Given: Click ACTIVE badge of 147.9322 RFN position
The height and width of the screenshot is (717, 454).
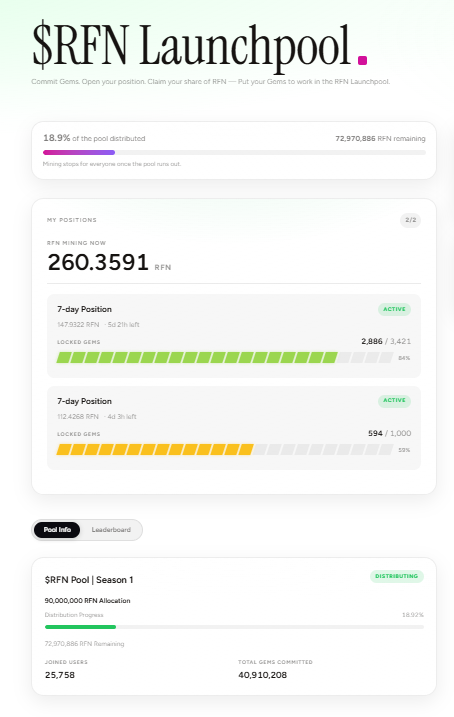Looking at the screenshot, I should click(394, 309).
